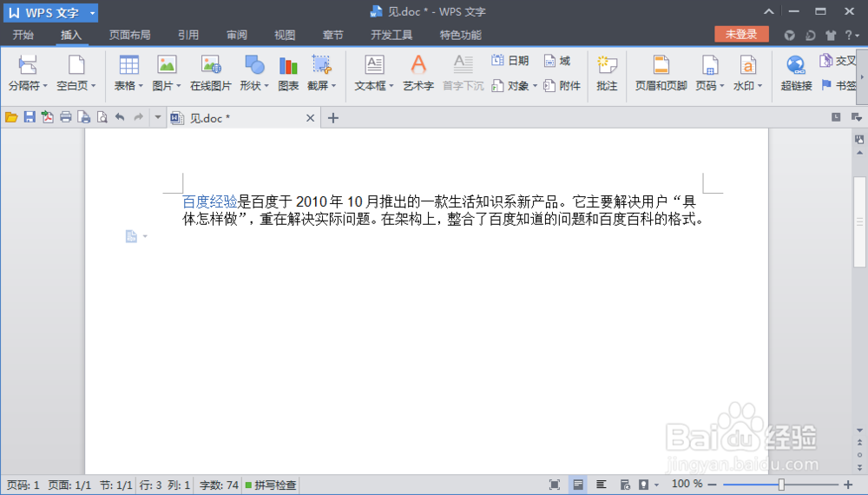Screen dimensions: 868x495
Task: Insert a table from the ribbon
Action: pyautogui.click(x=128, y=73)
